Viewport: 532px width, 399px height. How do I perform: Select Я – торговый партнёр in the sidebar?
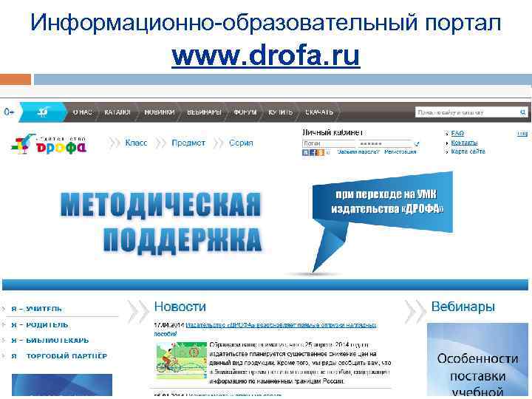click(59, 356)
